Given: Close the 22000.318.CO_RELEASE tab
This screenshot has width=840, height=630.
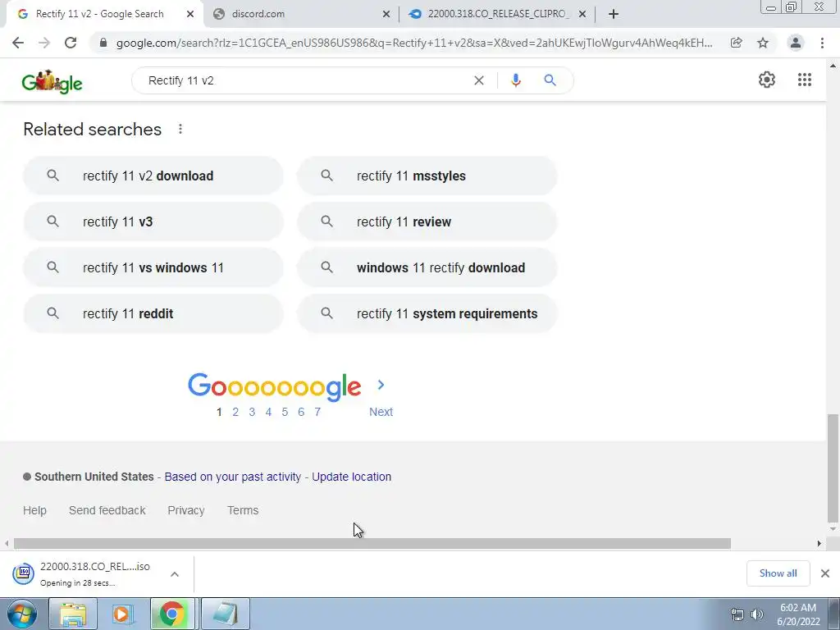Looking at the screenshot, I should (x=582, y=15).
